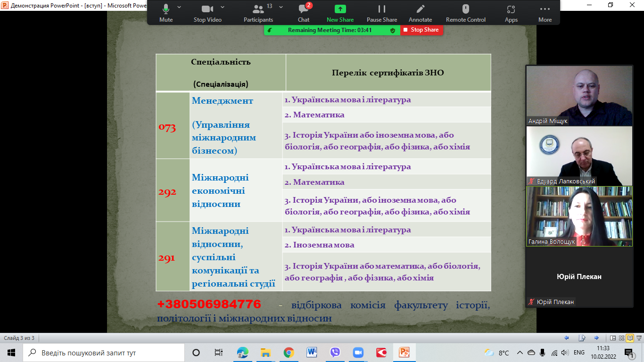The width and height of the screenshot is (644, 362).
Task: Click the red Stop Share button
Action: click(421, 30)
